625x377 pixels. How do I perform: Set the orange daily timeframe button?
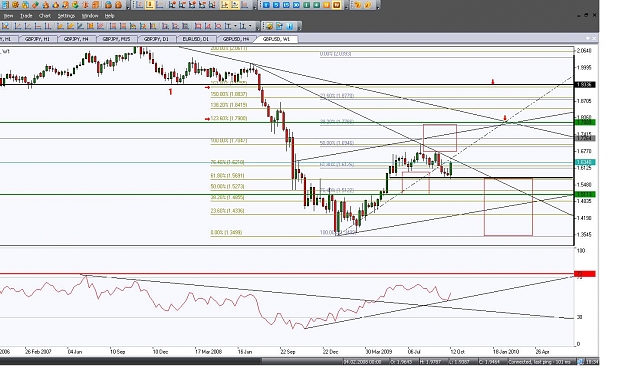click(x=326, y=5)
